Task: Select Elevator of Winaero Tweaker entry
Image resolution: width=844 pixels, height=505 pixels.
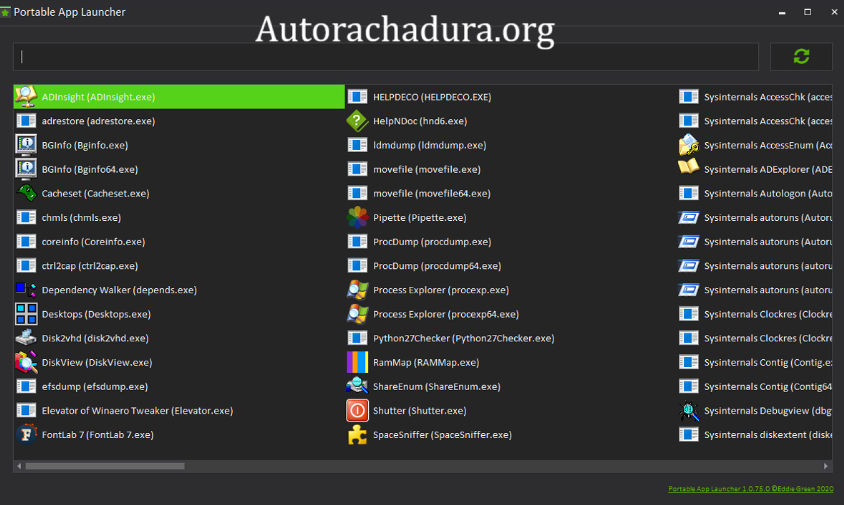Action: point(179,410)
